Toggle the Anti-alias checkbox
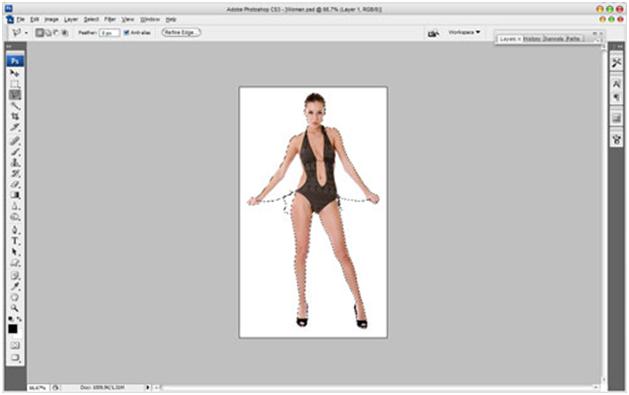Viewport: 629px width, 395px height. [126, 32]
